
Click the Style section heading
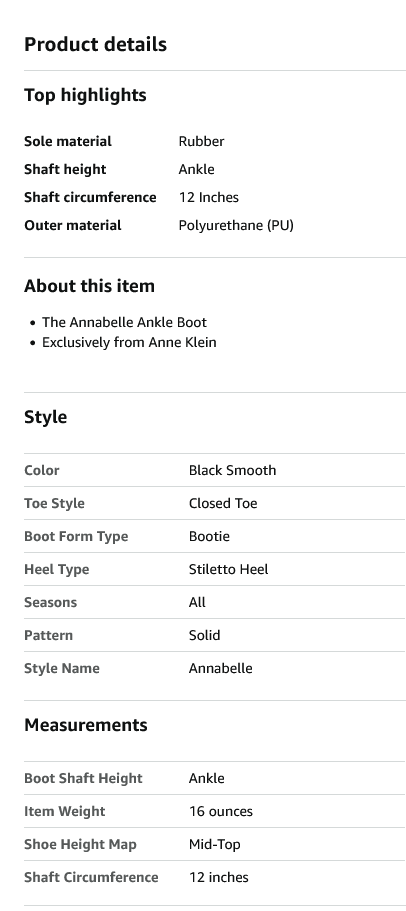point(45,417)
